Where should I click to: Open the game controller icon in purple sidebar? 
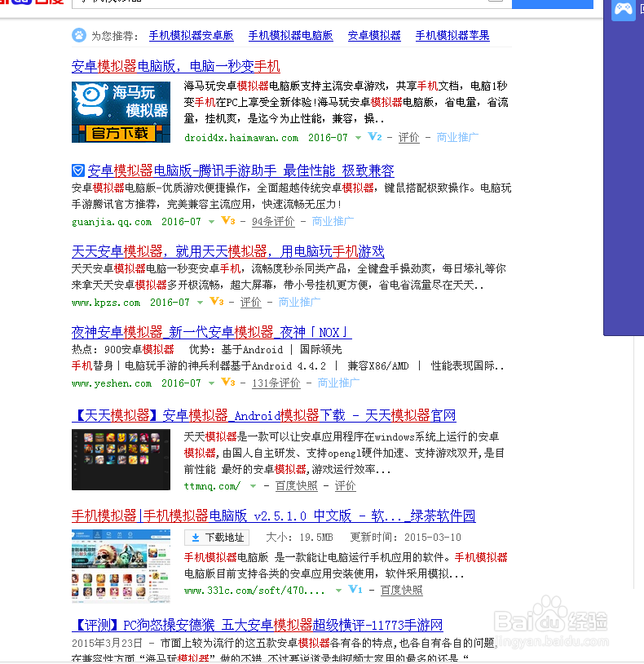coord(624,9)
